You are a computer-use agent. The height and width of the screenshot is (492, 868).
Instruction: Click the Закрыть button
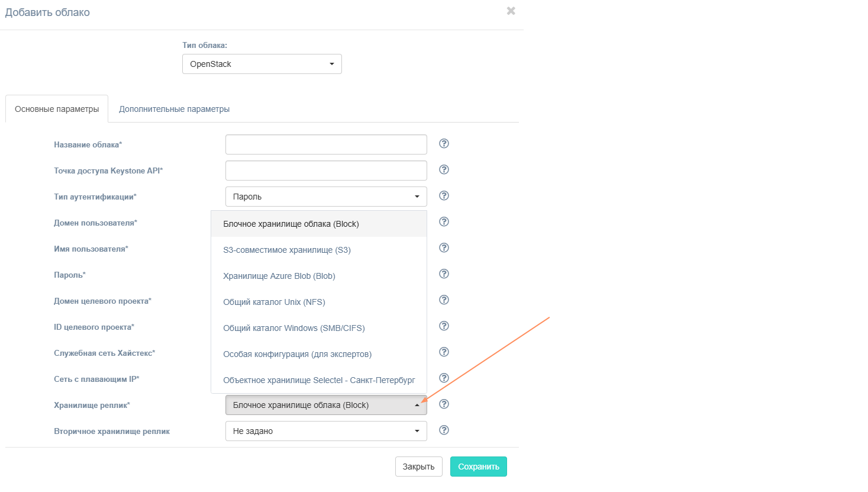click(419, 467)
